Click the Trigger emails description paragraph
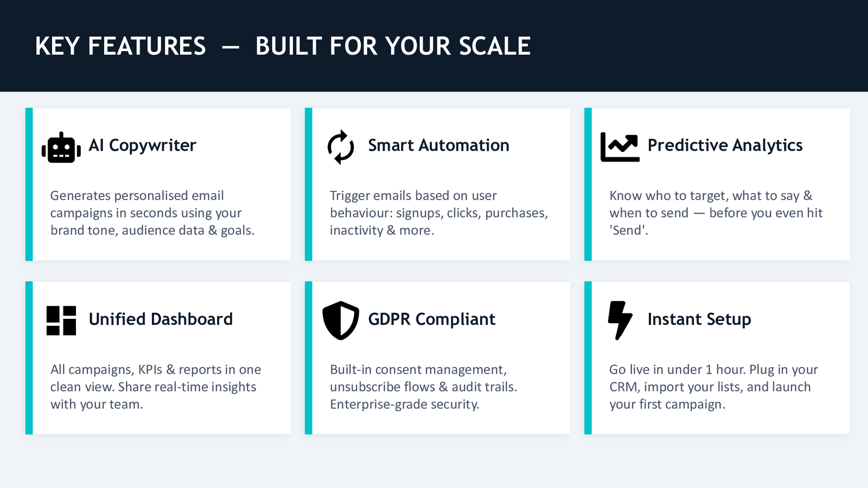The width and height of the screenshot is (868, 488). click(439, 213)
